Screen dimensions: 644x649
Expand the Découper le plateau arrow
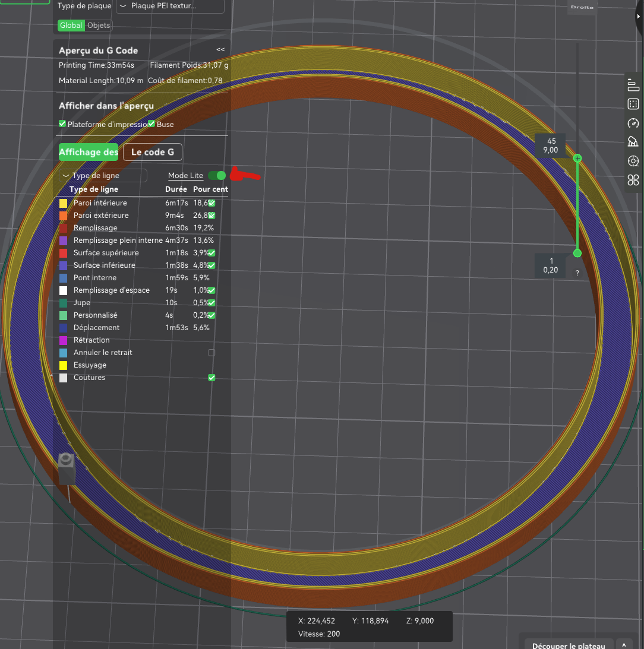[x=624, y=645]
